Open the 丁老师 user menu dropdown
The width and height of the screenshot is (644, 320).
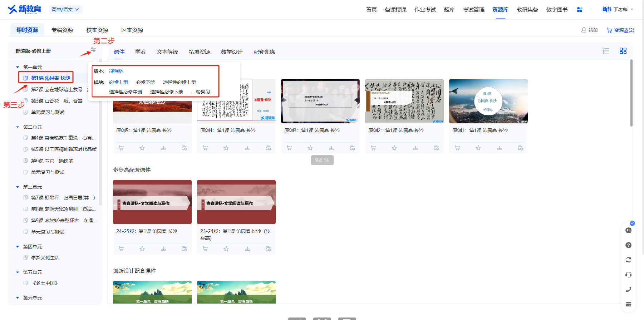coord(618,9)
